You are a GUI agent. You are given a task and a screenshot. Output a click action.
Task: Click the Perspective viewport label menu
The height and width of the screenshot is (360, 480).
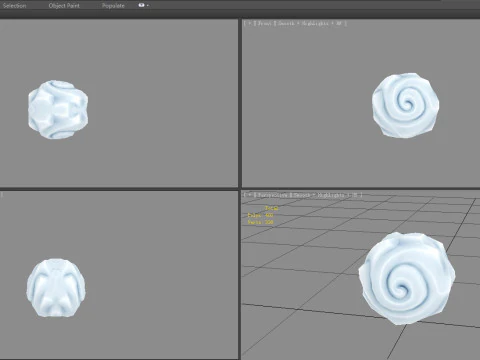pos(273,195)
